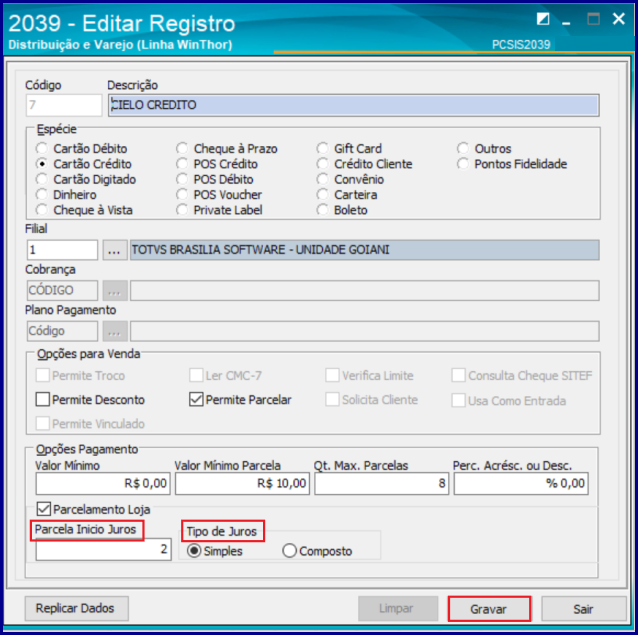Maximize the Editar Registro window
Viewport: 638px width, 635px height.
pyautogui.click(x=593, y=19)
